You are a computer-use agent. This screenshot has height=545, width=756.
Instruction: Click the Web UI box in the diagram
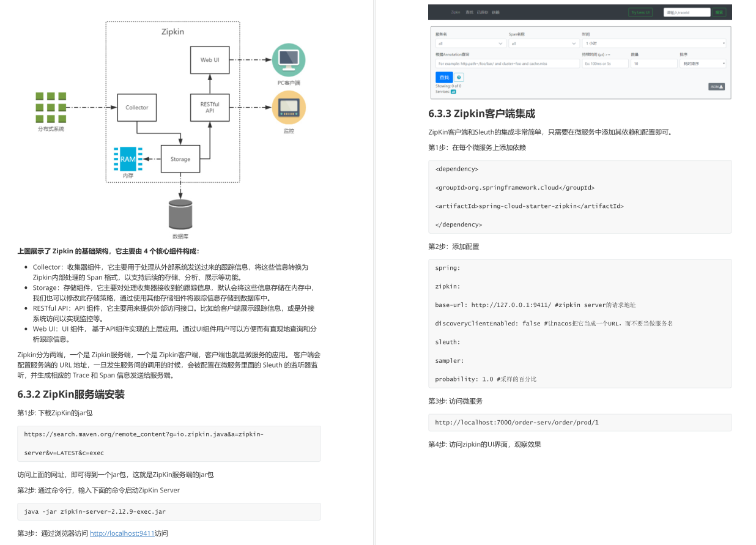(x=210, y=60)
